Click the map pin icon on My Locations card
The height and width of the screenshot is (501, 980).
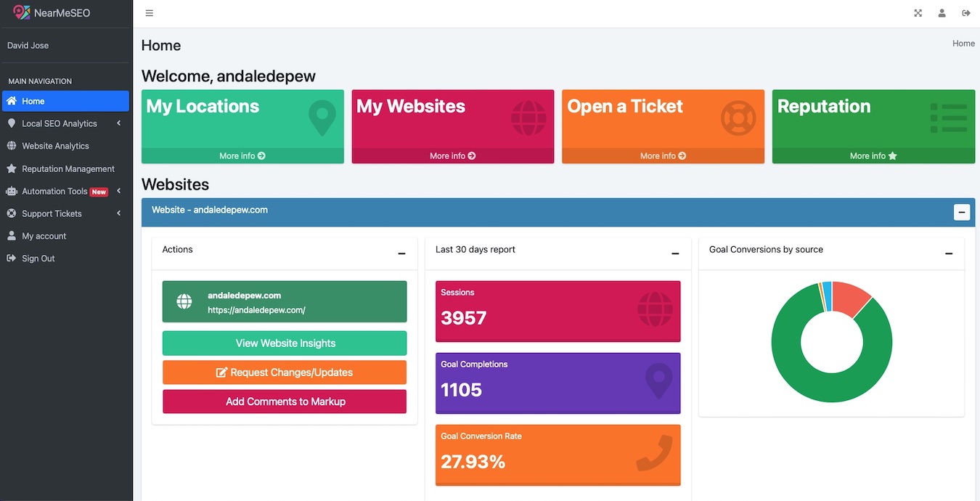coord(322,118)
